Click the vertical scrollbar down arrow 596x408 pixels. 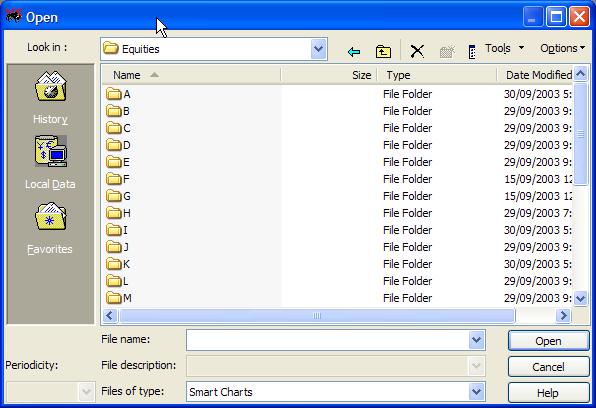point(580,298)
